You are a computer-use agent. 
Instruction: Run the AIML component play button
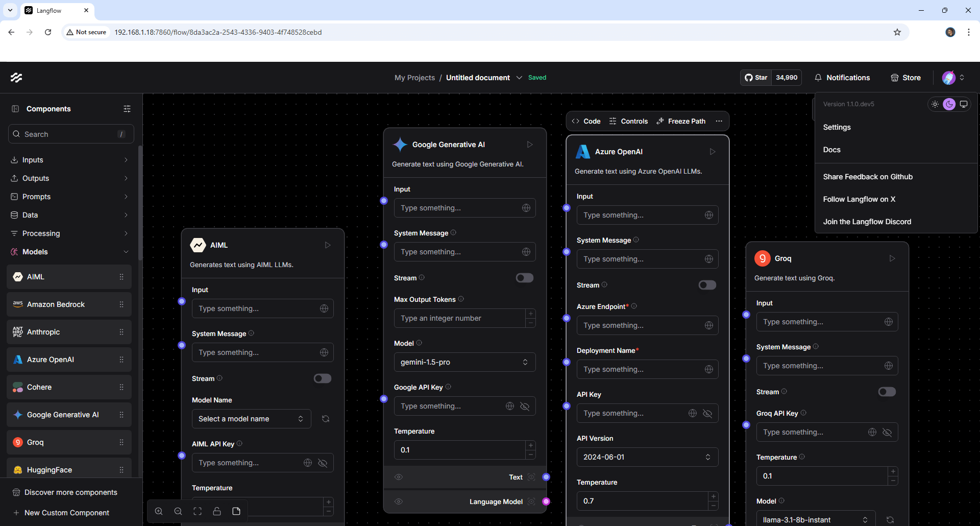click(x=328, y=245)
